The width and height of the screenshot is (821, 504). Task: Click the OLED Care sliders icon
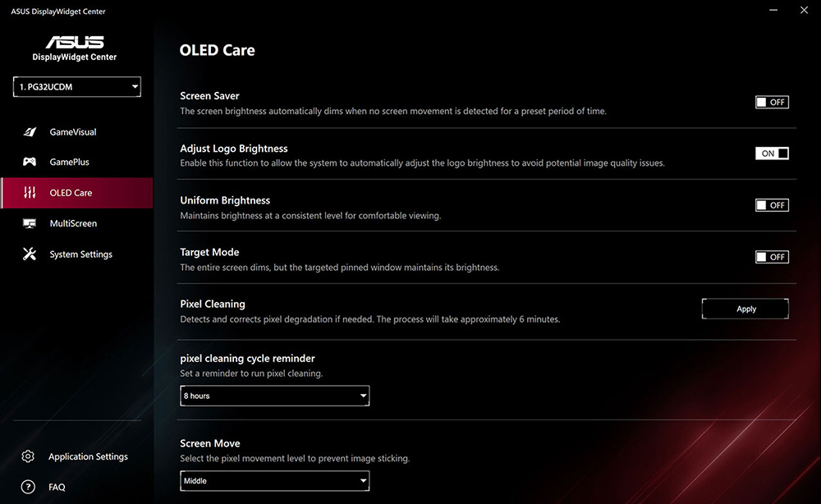[29, 192]
